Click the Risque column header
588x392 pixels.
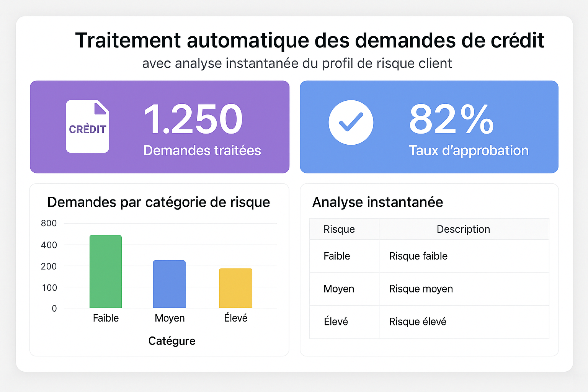339,229
